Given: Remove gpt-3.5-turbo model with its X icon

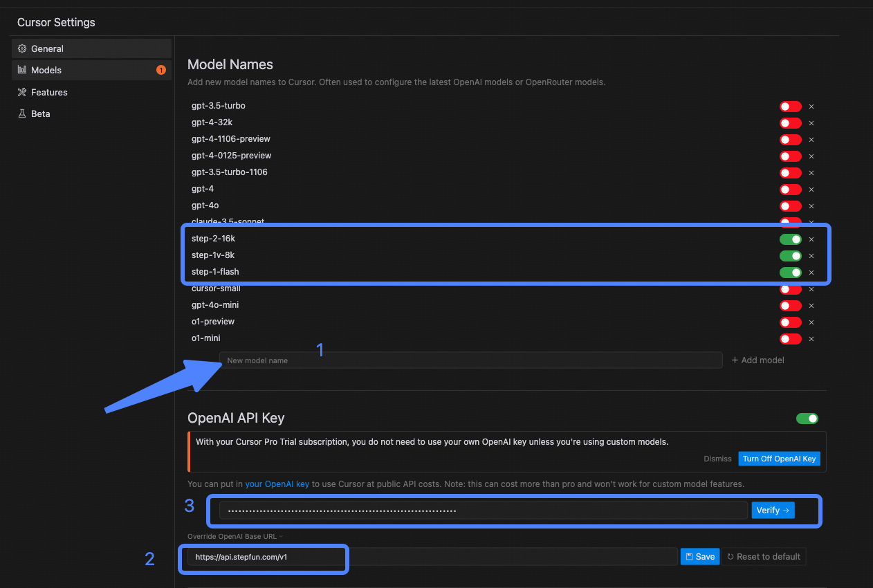Looking at the screenshot, I should [x=811, y=107].
